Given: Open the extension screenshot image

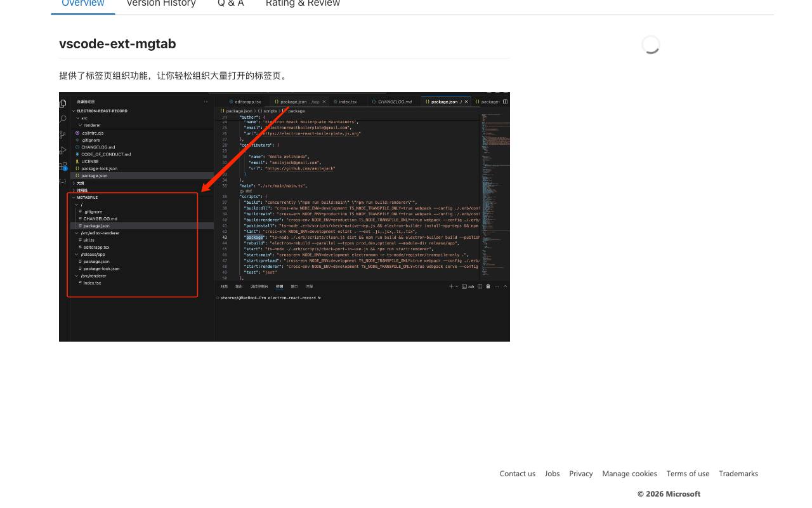Looking at the screenshot, I should 284,217.
